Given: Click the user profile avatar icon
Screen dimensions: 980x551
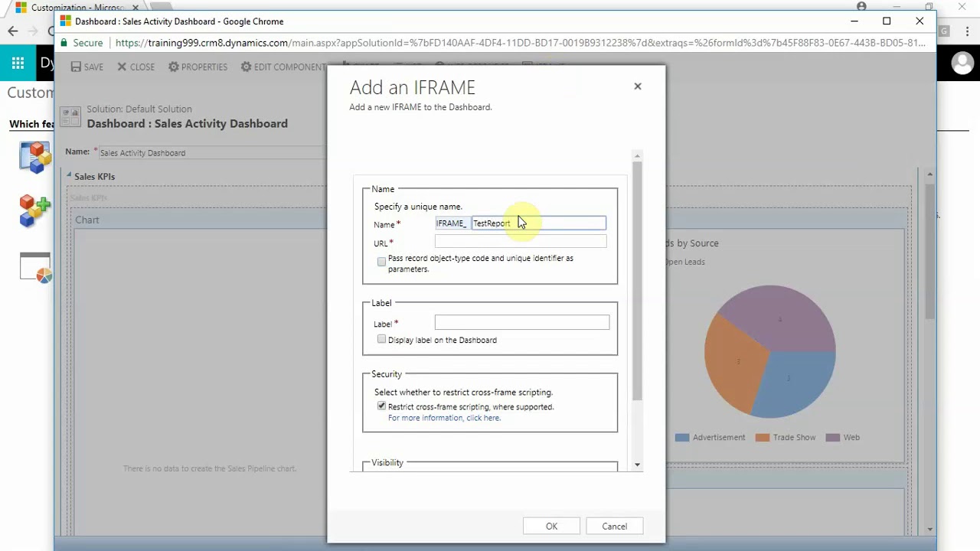Looking at the screenshot, I should [962, 64].
